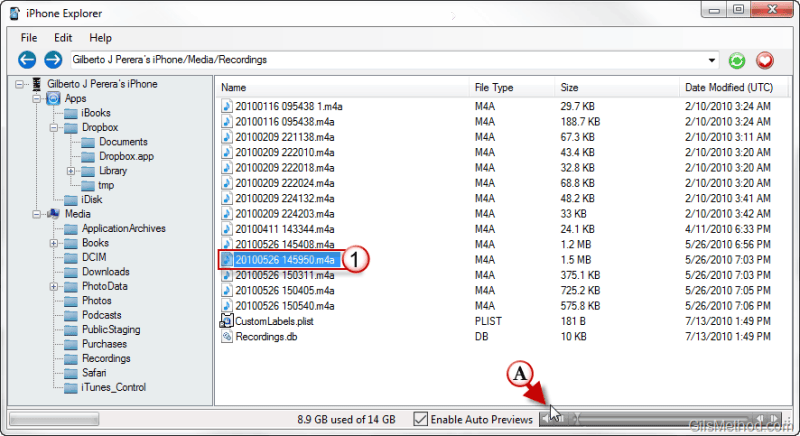
Task: Sort by the File Type column header
Action: point(511,88)
